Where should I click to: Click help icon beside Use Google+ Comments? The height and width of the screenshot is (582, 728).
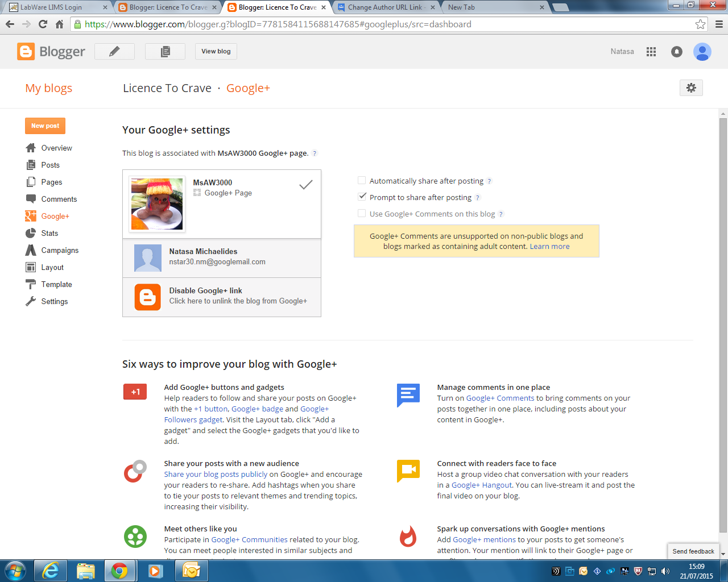tap(501, 214)
